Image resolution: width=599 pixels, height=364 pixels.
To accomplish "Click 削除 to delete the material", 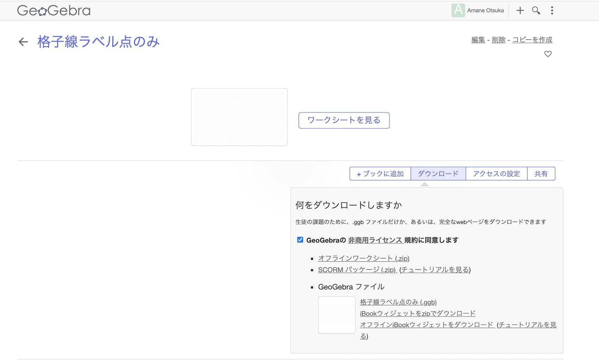I will click(498, 40).
